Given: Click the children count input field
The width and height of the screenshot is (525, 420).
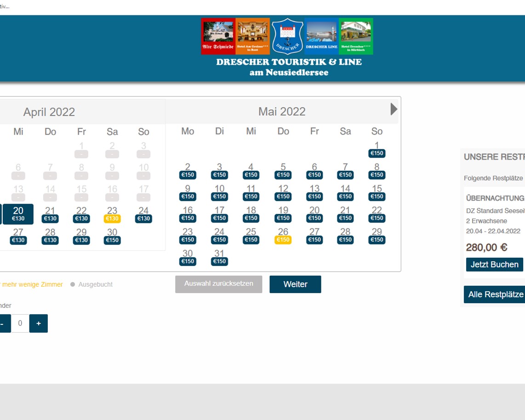Looking at the screenshot, I should point(20,324).
